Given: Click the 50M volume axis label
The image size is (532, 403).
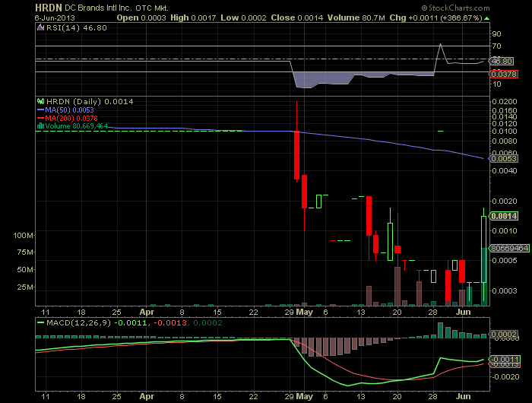Looking at the screenshot, I should pos(25,270).
